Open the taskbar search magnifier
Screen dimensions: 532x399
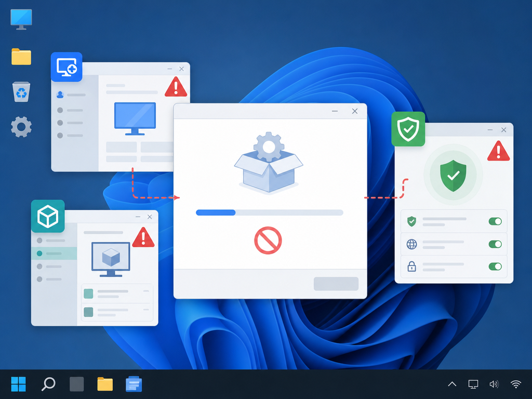(x=48, y=384)
